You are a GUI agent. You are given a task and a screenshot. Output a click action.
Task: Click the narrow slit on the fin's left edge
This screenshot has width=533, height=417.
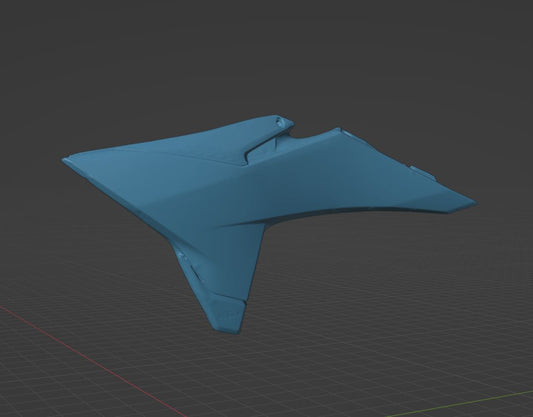[195, 271]
